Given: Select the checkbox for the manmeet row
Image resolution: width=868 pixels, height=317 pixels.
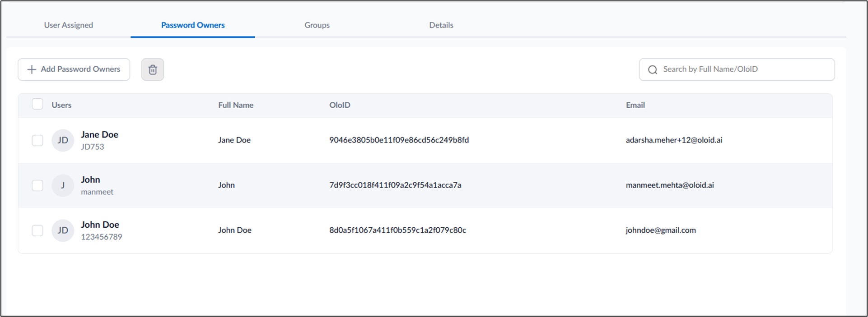Looking at the screenshot, I should pos(37,185).
